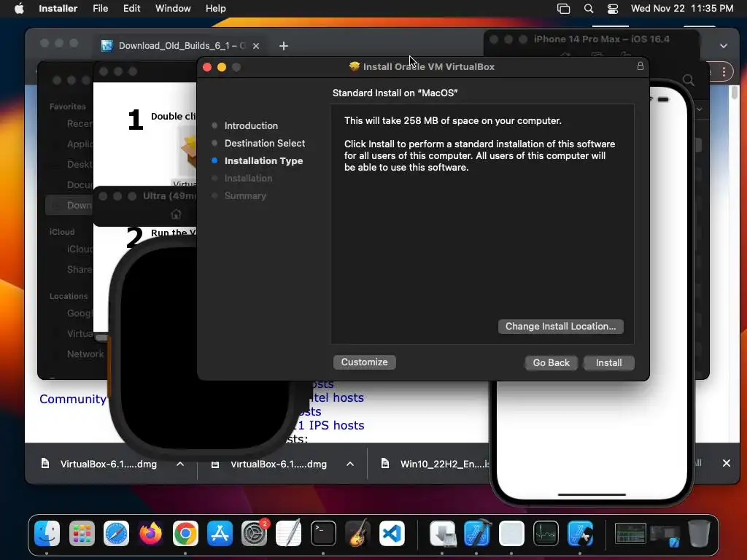747x560 pixels.
Task: Click the Installer app icon in dock
Action: (443, 533)
